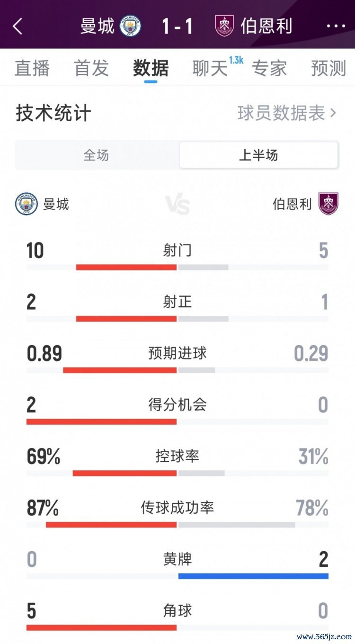
Task: Tap Burnley crest in header
Action: point(224,26)
